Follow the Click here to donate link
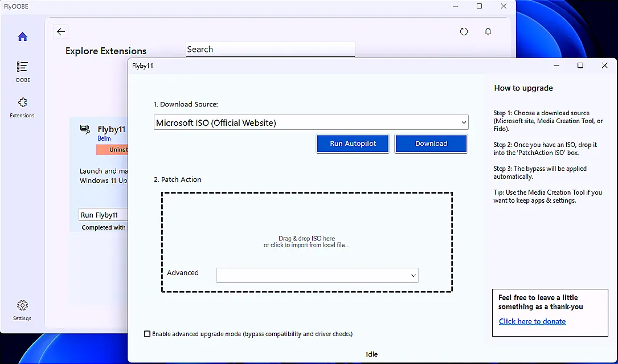This screenshot has width=618, height=364. point(532,321)
